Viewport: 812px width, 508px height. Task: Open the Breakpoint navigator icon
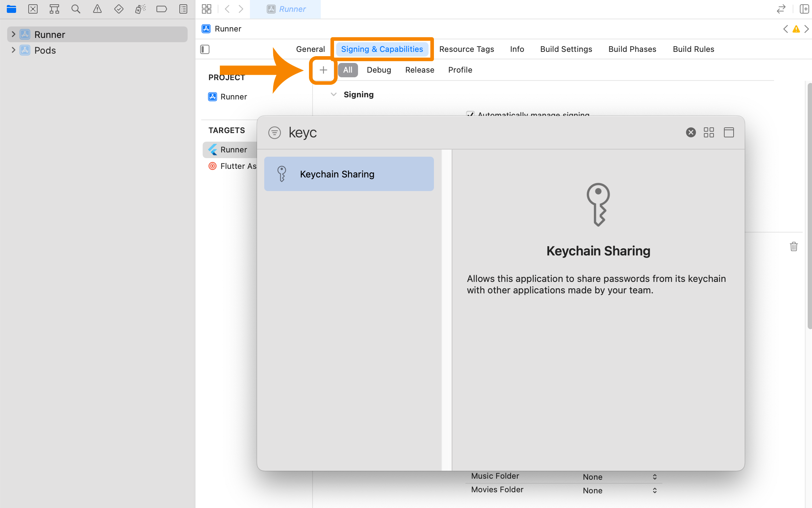pos(161,9)
